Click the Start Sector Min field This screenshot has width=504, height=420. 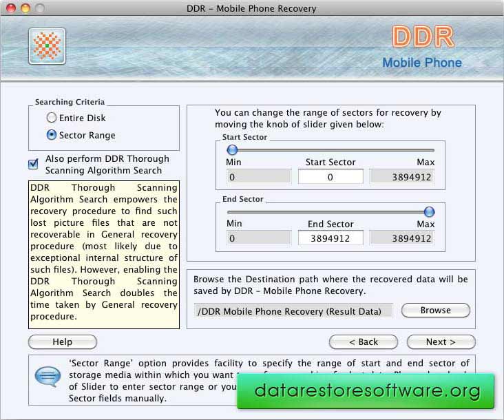coord(259,177)
